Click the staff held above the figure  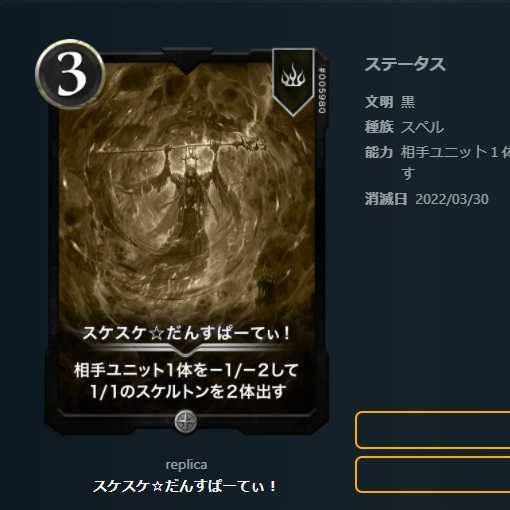(x=180, y=147)
